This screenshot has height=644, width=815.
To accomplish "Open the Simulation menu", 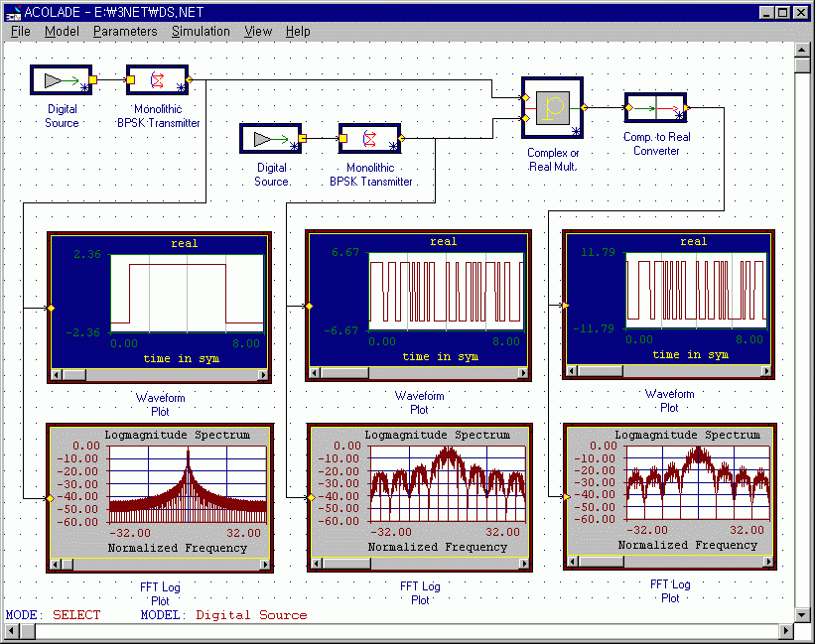I will [201, 32].
